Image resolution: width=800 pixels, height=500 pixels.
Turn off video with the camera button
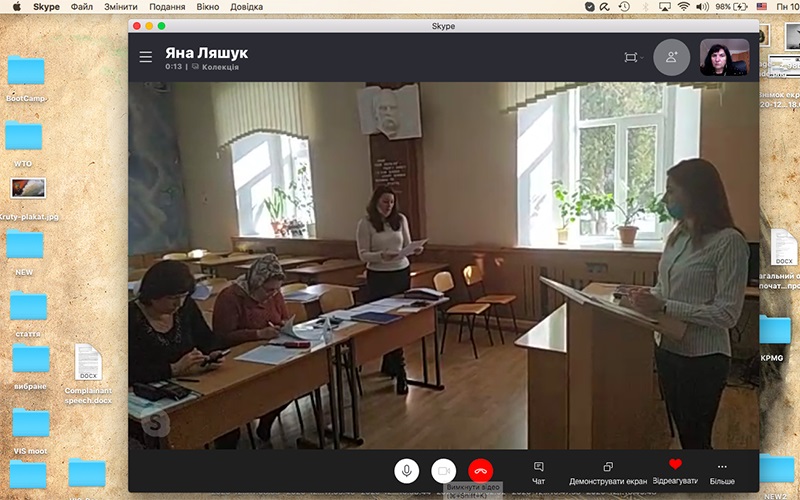443,470
